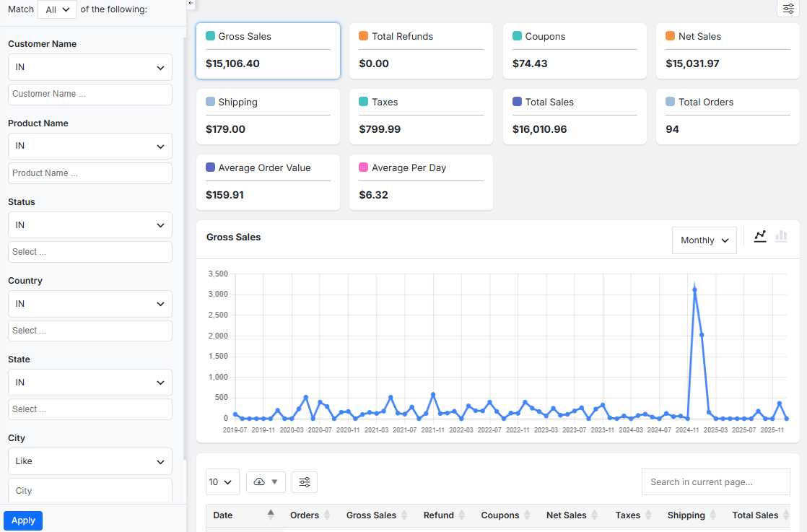Focus the State Select field
Image resolution: width=807 pixels, height=532 pixels.
point(90,409)
